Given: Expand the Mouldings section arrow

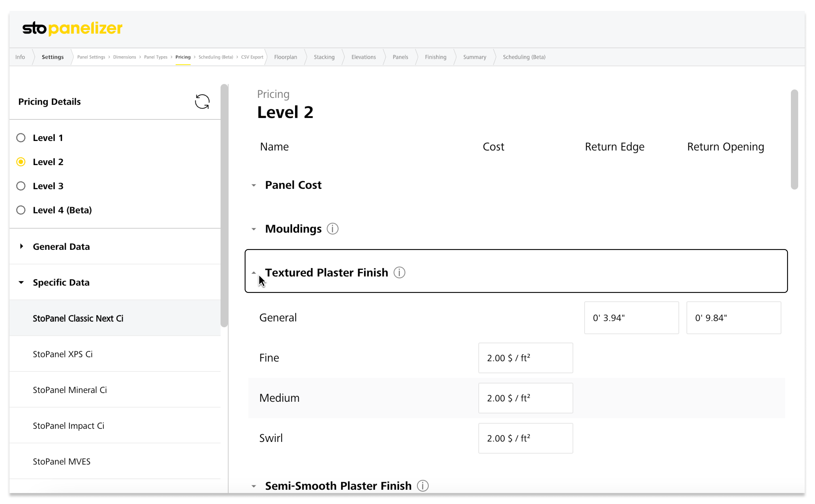Looking at the screenshot, I should [x=254, y=229].
